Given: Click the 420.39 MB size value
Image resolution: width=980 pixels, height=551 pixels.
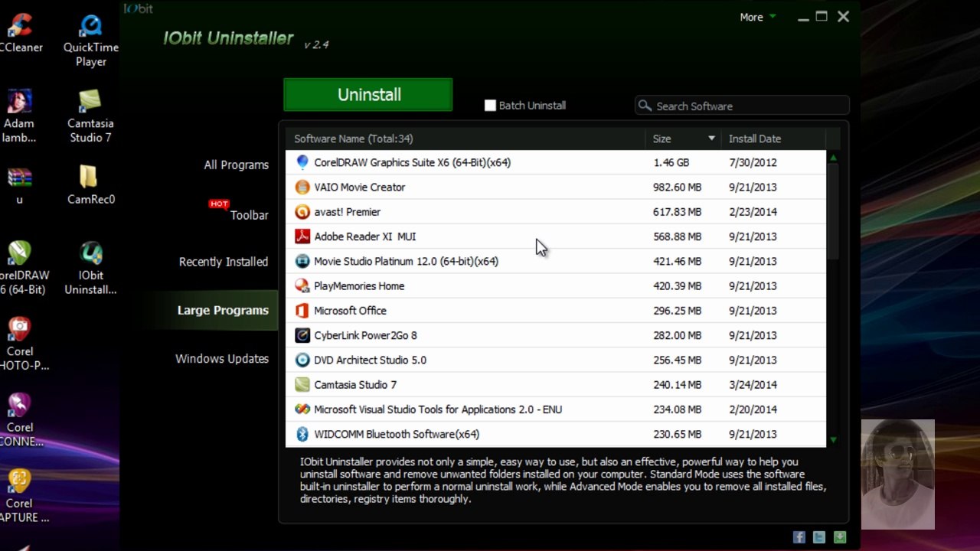Looking at the screenshot, I should click(677, 286).
